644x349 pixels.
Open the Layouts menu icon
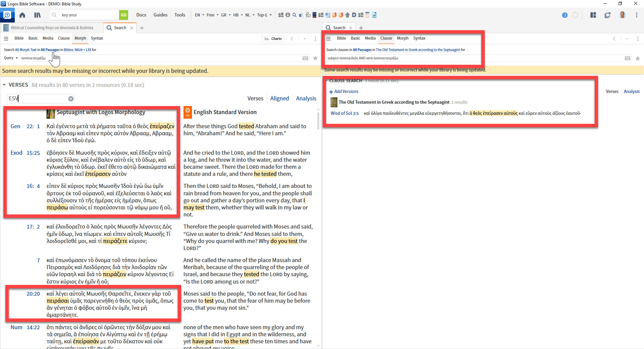coord(593,15)
